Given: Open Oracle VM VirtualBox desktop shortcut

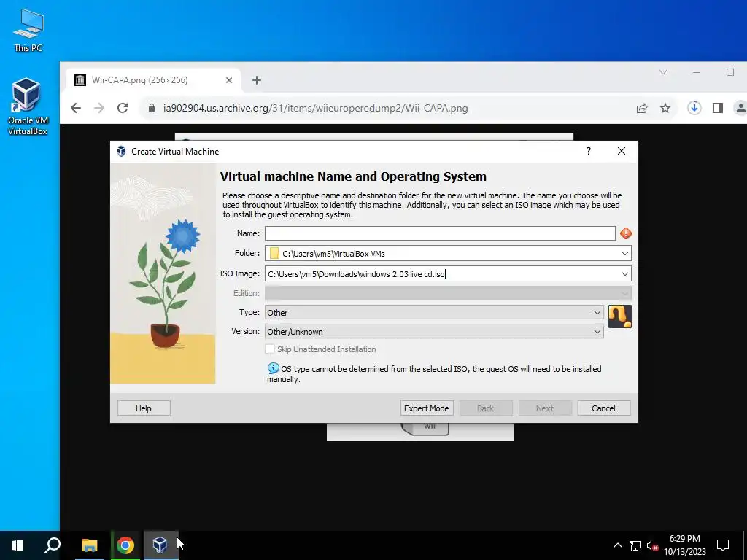Looking at the screenshot, I should (28, 106).
